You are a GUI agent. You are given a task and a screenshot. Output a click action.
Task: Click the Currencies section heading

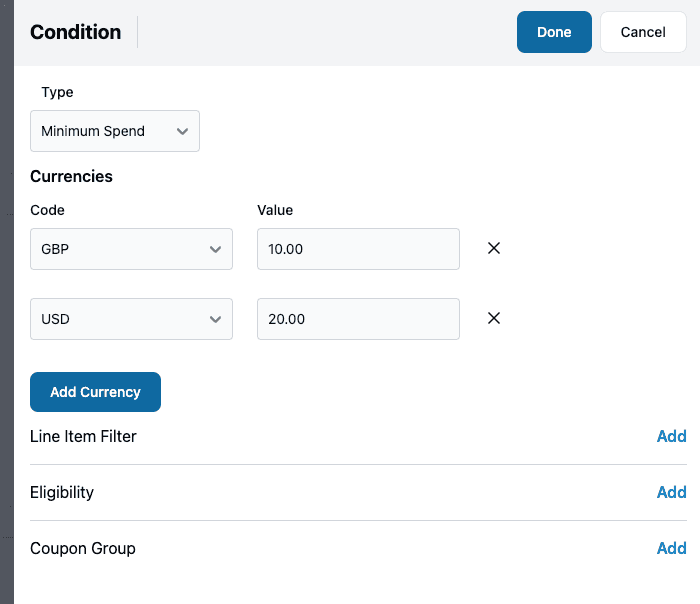71,177
